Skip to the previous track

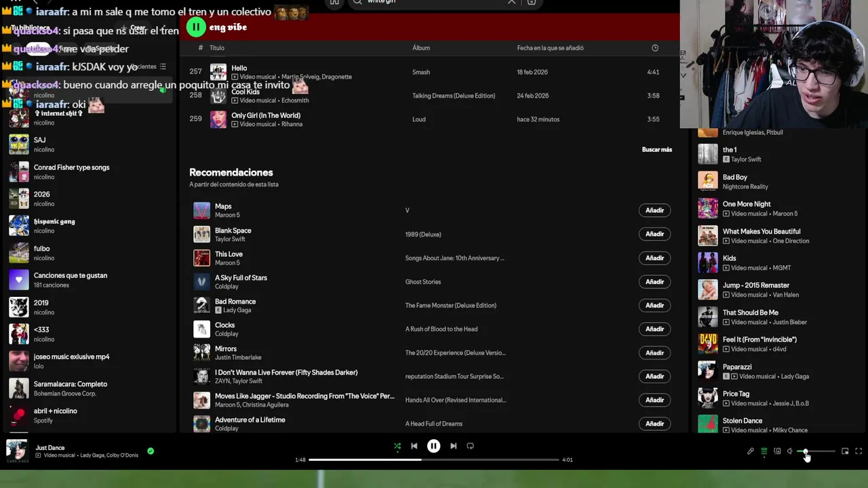[x=414, y=446]
